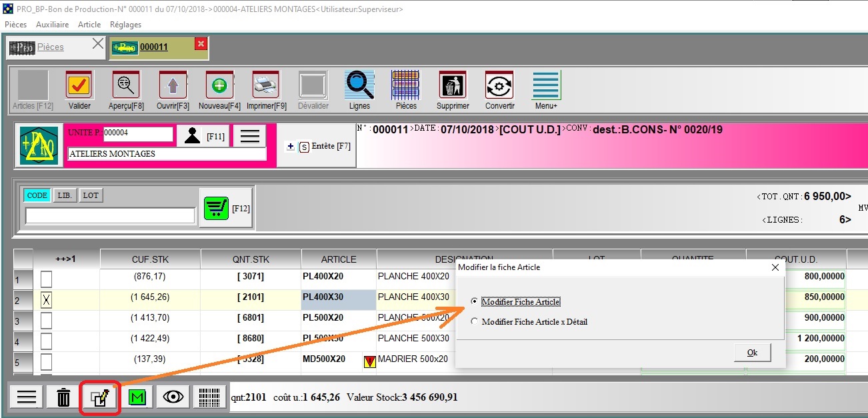Open hamburger menu next to [F11]

point(249,136)
